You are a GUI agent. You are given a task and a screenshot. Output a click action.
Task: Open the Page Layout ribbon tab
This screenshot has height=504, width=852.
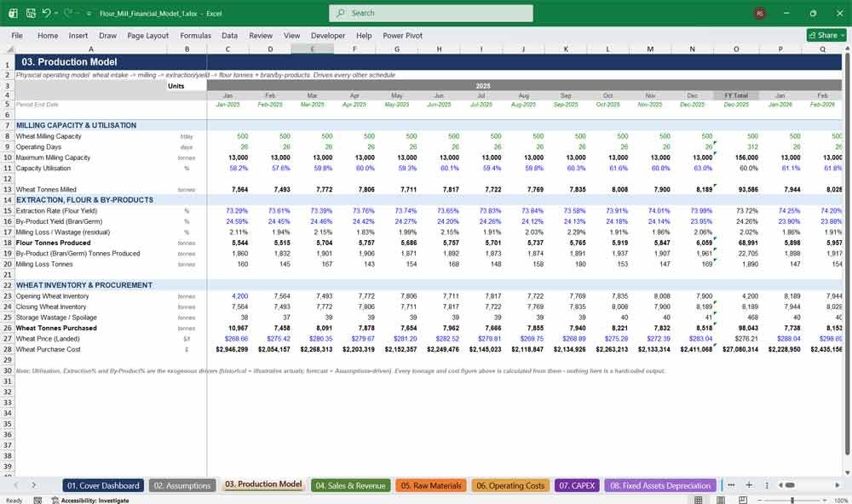click(147, 35)
